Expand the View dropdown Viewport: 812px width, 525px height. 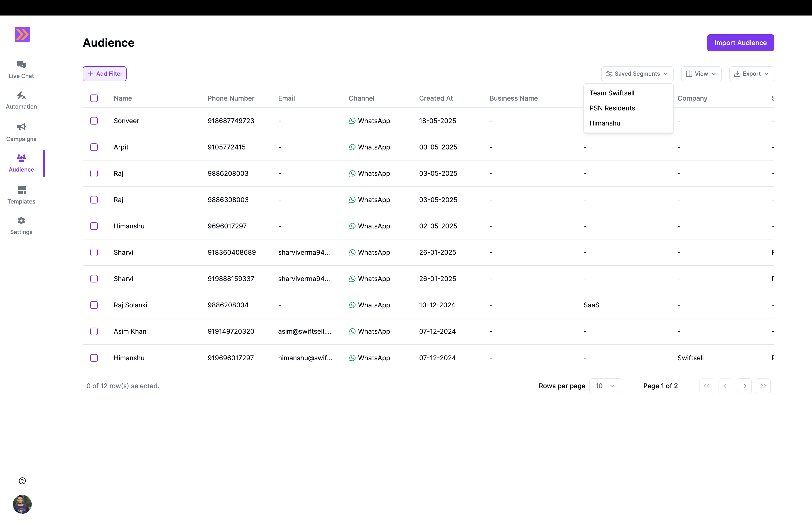tap(701, 74)
